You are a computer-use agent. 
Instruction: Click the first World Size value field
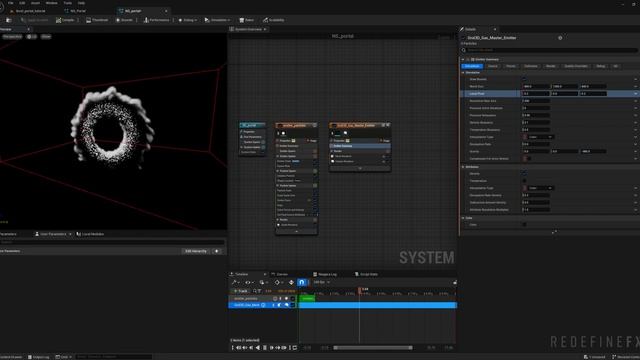(536, 87)
